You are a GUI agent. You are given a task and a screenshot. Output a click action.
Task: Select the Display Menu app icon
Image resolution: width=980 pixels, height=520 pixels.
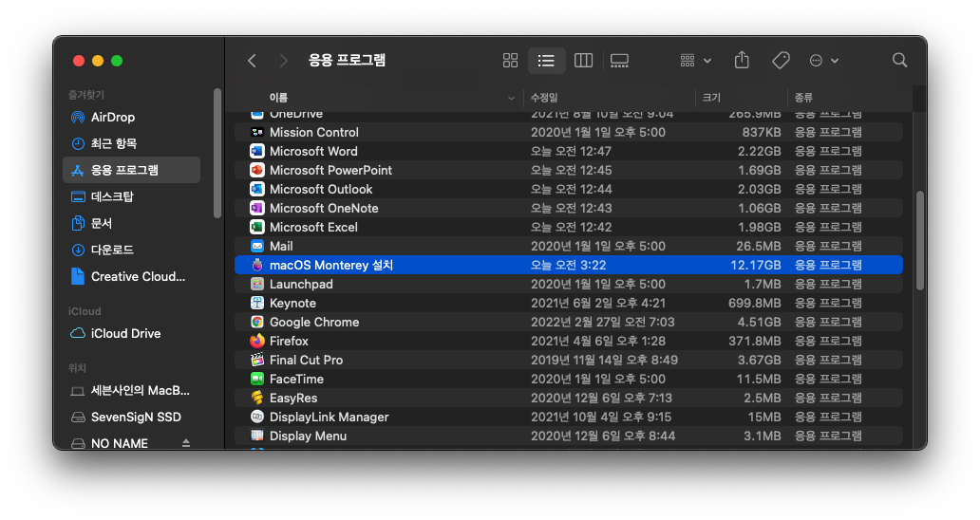257,436
